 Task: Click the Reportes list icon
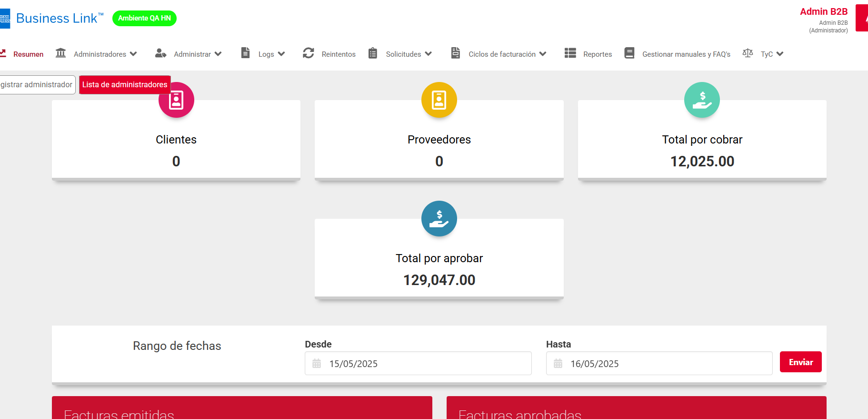(570, 53)
